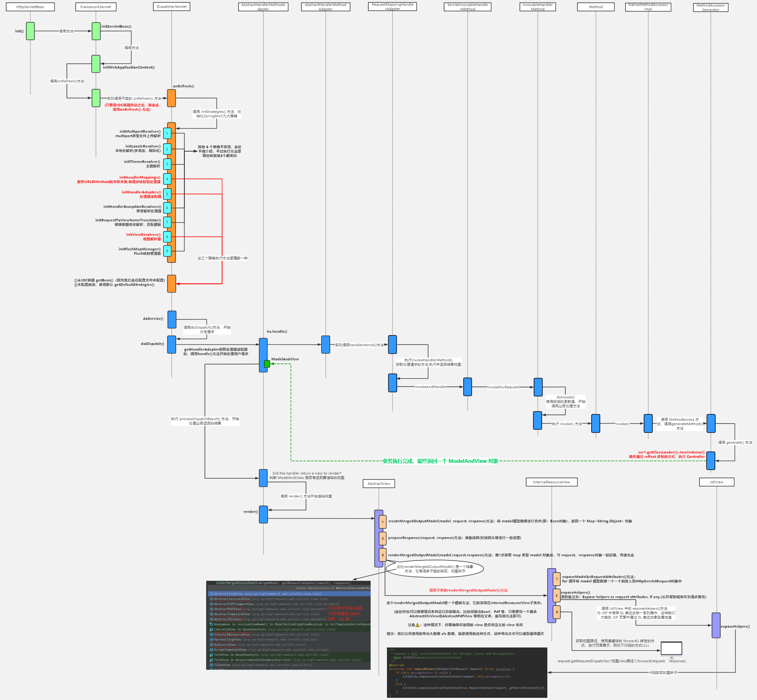Select the HttpServletBean lifeline header
This screenshot has width=757, height=700.
pyautogui.click(x=30, y=7)
